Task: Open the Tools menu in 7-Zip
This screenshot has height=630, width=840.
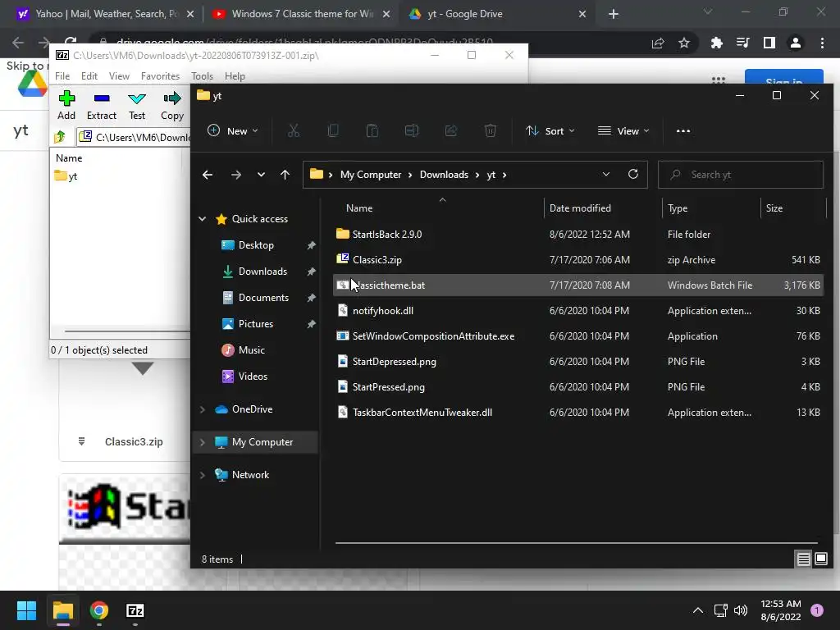Action: (202, 76)
